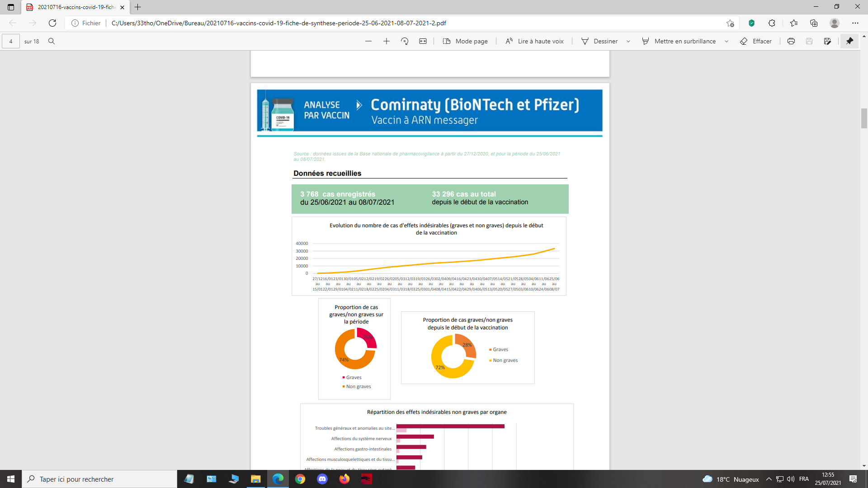Screen dimensions: 868x488
Task: Change the FRA input language
Action: point(804,479)
